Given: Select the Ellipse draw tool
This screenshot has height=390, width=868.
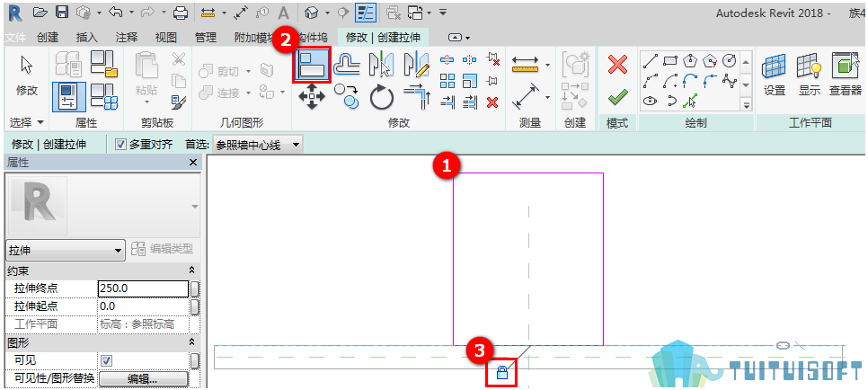Looking at the screenshot, I should (x=651, y=102).
